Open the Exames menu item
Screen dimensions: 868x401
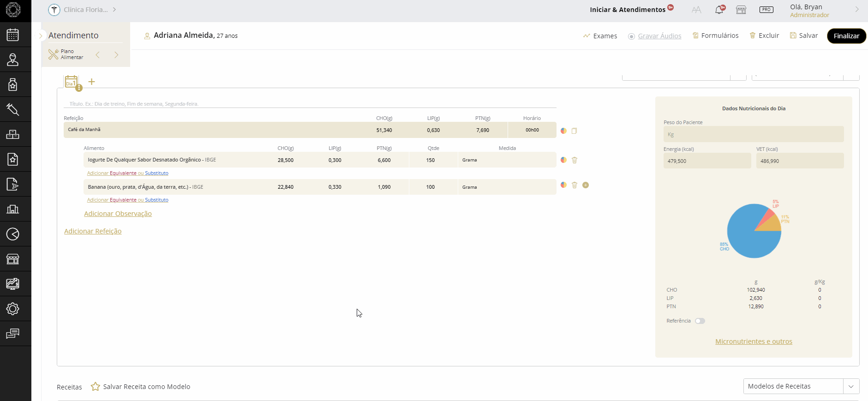600,36
